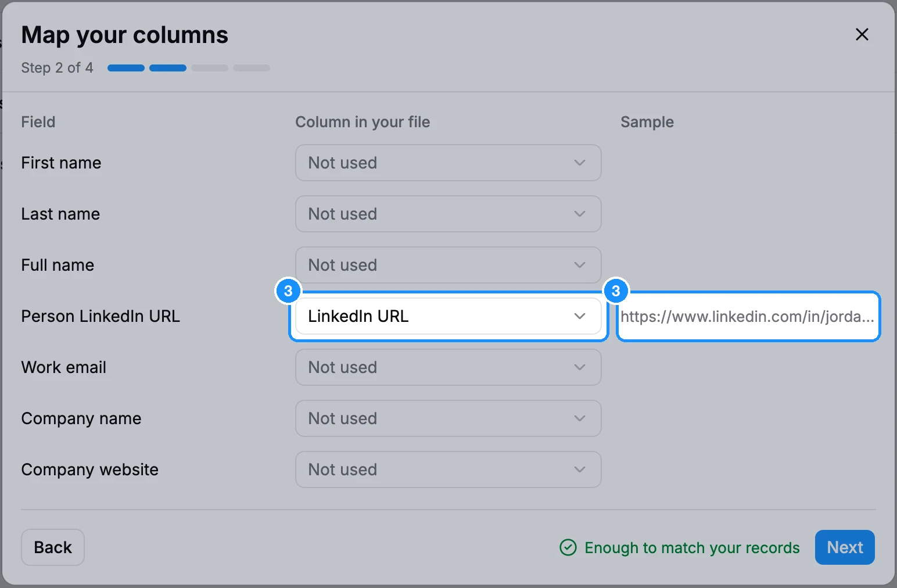
Task: Open the Company name column dropdown
Action: point(448,418)
